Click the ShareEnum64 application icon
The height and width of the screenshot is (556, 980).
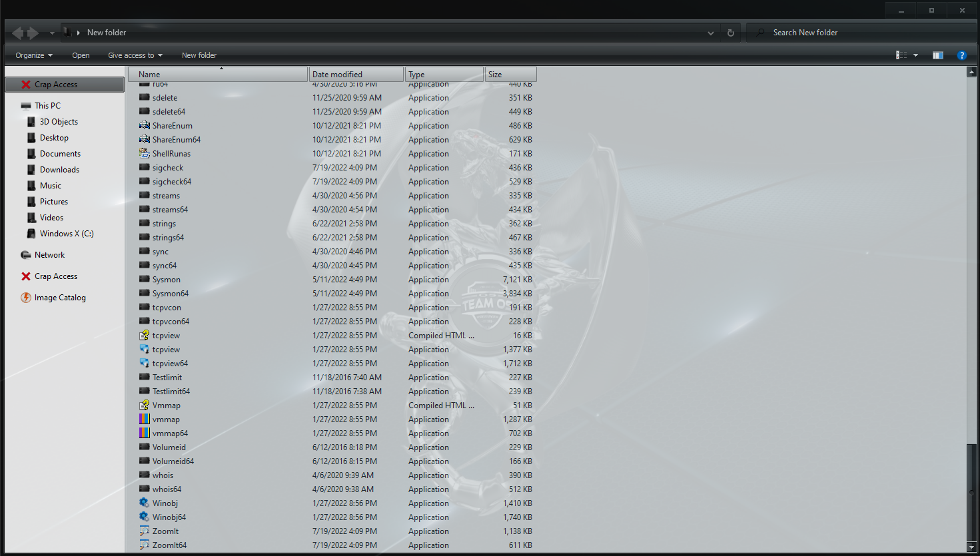[144, 139]
